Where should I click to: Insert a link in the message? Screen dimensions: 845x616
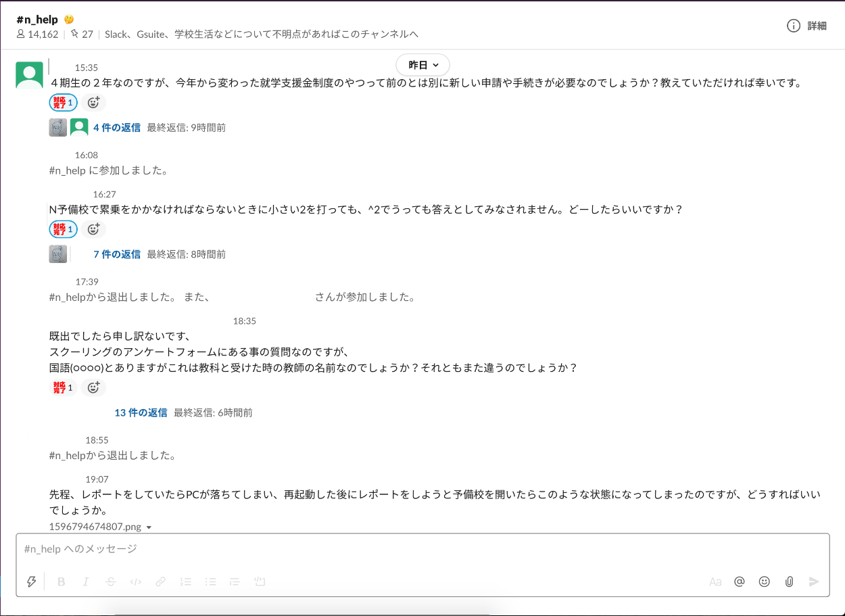click(x=161, y=582)
